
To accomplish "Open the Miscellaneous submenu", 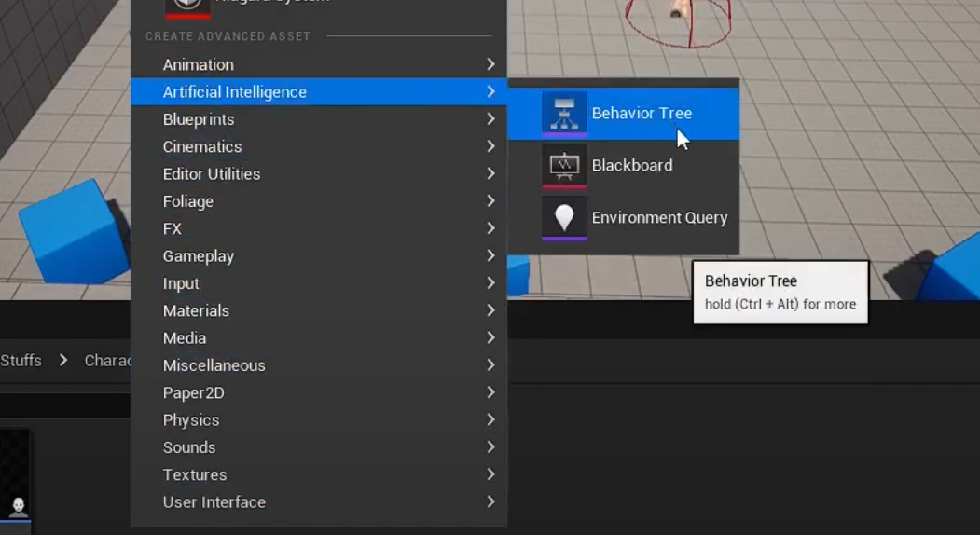I will [x=319, y=365].
